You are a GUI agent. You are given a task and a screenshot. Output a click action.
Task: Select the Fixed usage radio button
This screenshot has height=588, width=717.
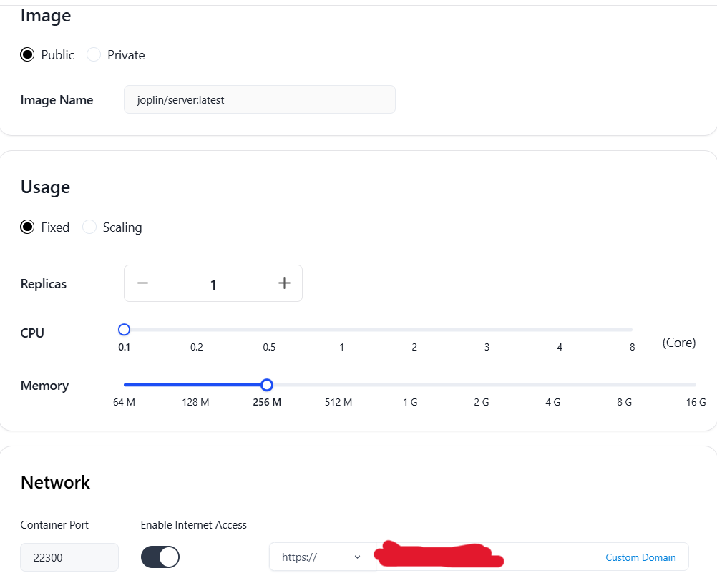[x=27, y=227]
